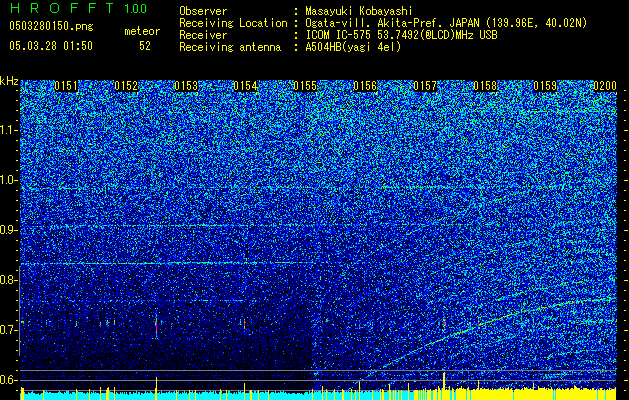
Task: Click the 0.9 kHz frequency label
Action: [x=9, y=230]
